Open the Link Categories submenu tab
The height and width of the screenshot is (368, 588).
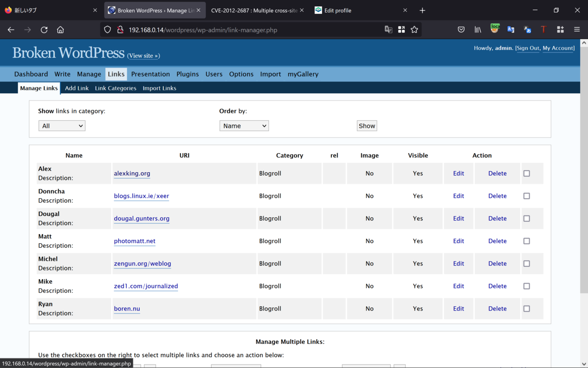tap(116, 88)
